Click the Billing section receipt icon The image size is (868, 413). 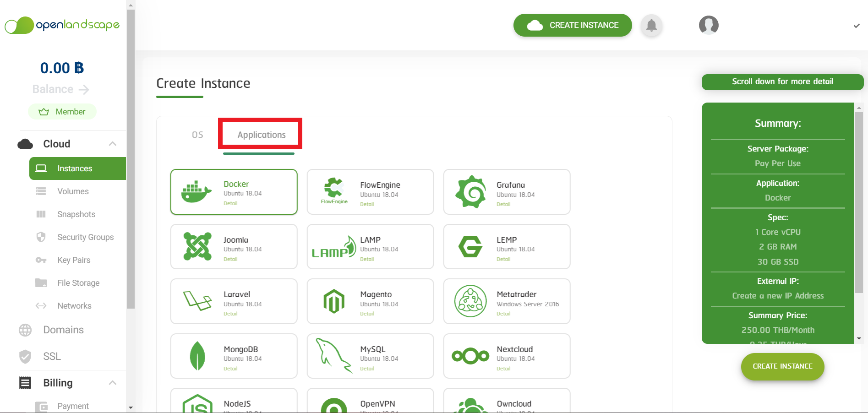[25, 383]
